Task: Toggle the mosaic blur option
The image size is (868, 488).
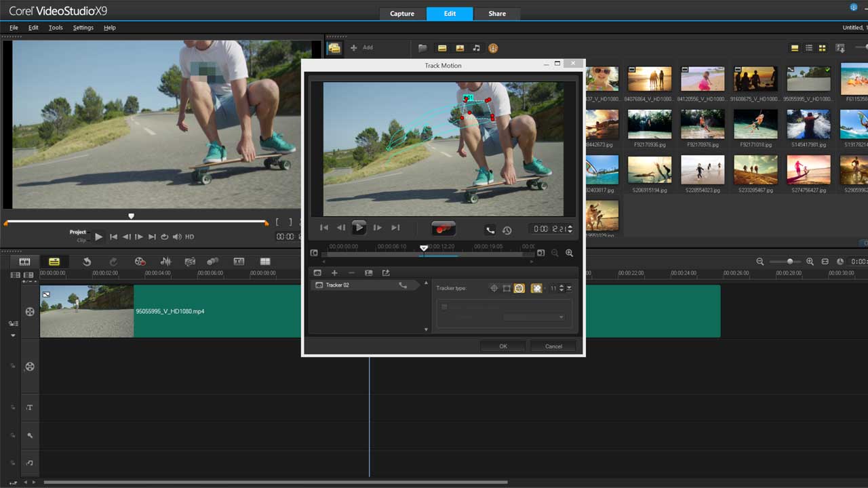Action: (536, 288)
